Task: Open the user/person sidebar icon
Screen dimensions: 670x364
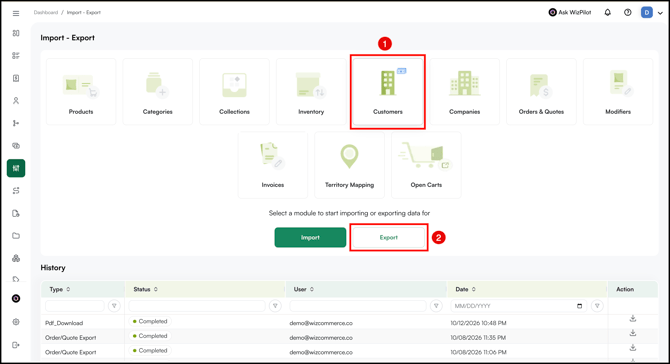Action: 16,100
